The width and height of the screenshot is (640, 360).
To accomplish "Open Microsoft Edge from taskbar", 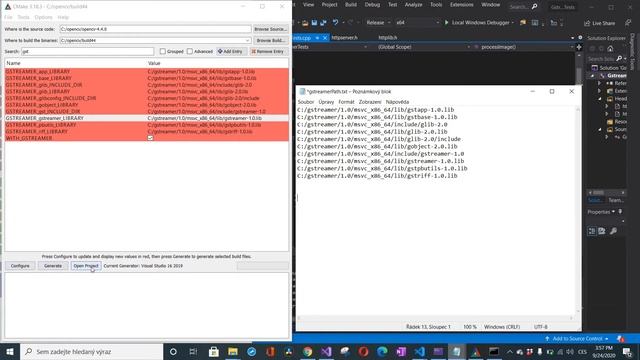I will (382, 351).
